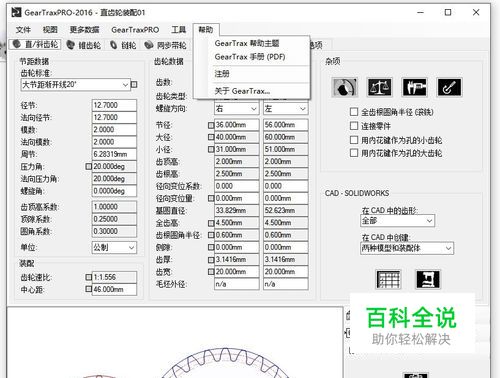Screen dimensions: 500x378
Task: Toggle the lock box beside 节径
Action: 211,125
